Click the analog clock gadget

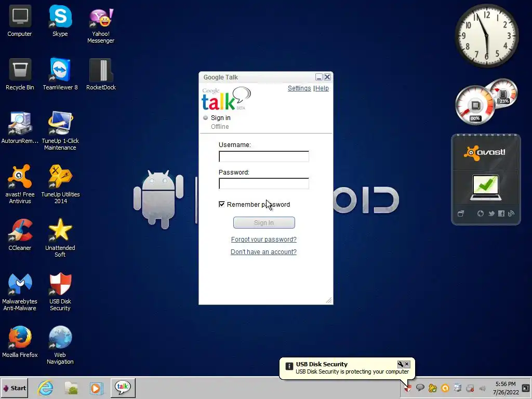coord(486,35)
